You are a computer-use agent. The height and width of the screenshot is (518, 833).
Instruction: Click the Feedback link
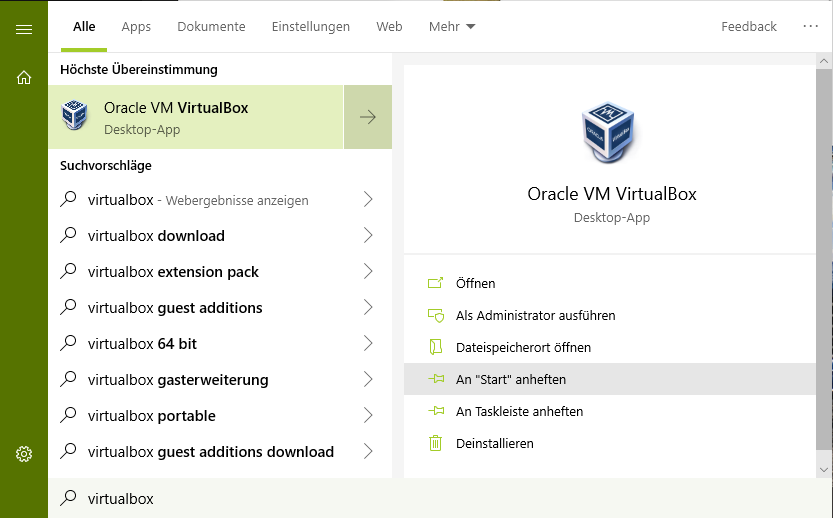749,27
